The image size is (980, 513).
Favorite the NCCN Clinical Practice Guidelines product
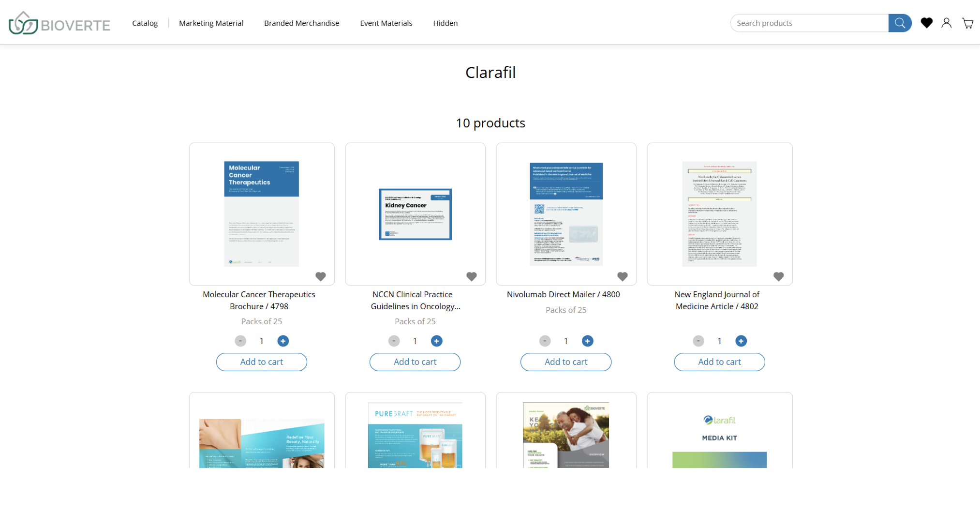472,276
